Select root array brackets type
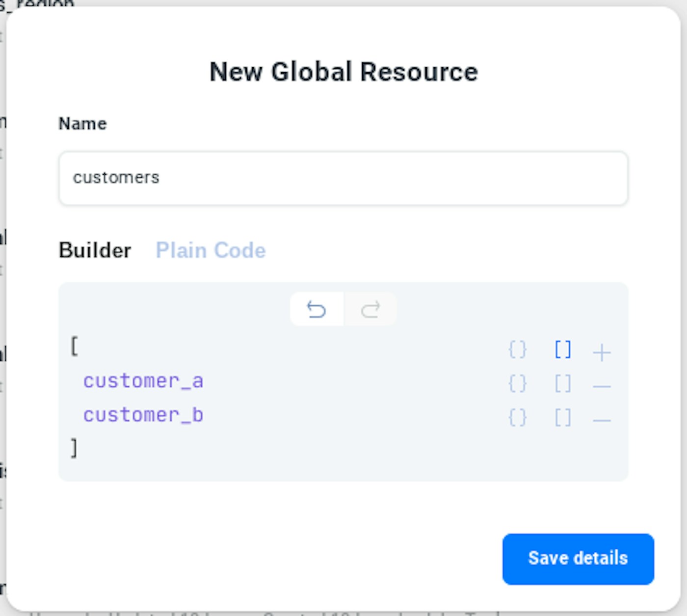 point(563,350)
